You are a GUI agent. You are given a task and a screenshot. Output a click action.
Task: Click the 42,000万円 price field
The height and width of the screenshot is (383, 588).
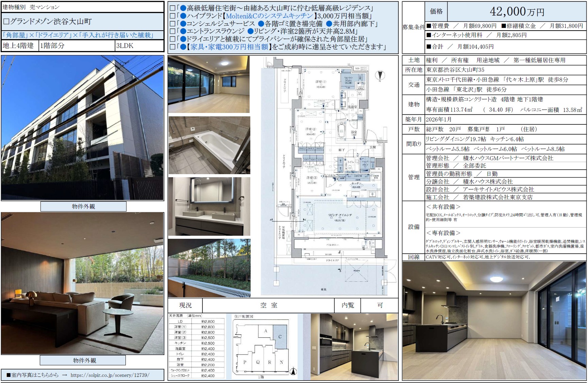pyautogui.click(x=517, y=12)
